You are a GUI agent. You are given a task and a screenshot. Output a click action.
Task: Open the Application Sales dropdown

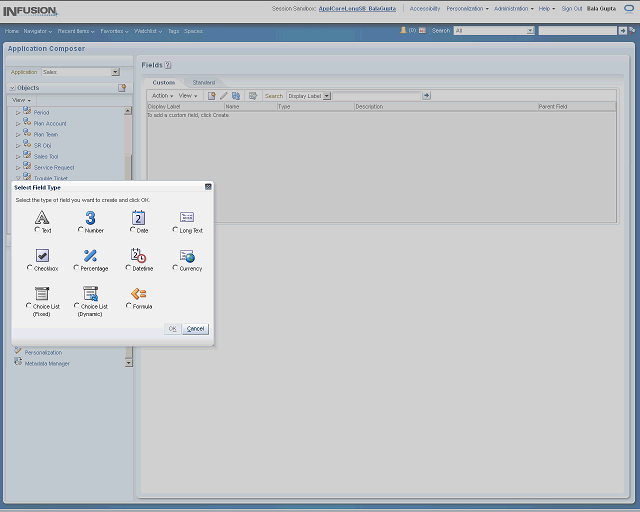click(x=116, y=72)
